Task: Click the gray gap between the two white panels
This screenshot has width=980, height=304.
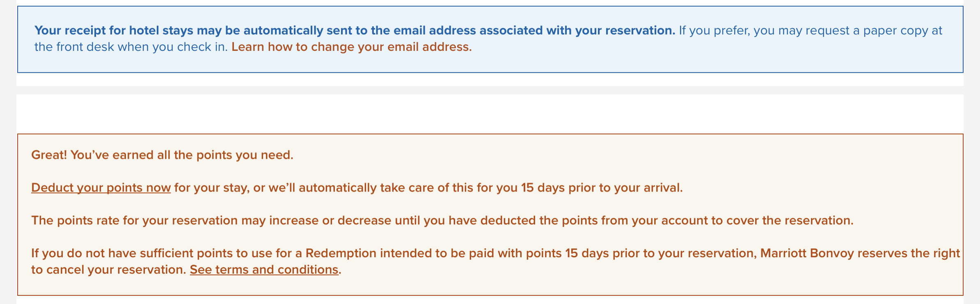Action: 490,90
